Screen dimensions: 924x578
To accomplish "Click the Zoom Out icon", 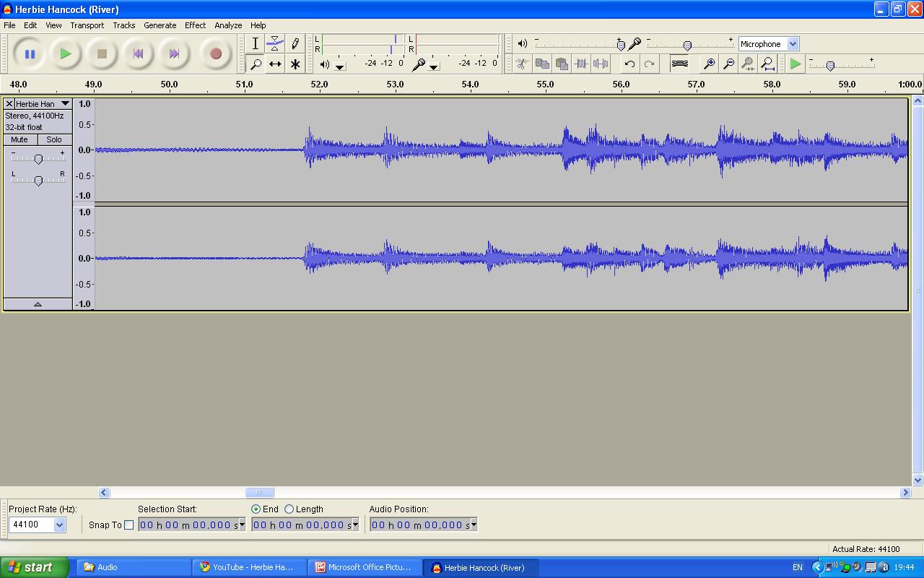I will (x=729, y=64).
